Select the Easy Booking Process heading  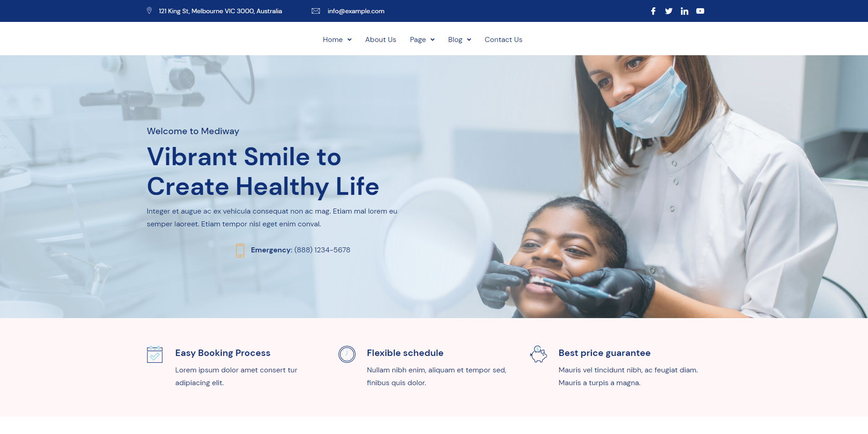[223, 353]
